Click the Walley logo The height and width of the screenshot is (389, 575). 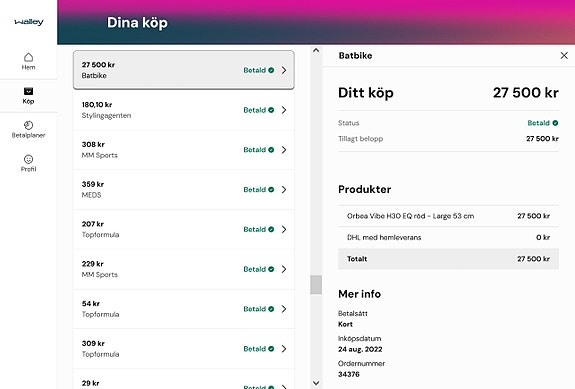tap(29, 22)
